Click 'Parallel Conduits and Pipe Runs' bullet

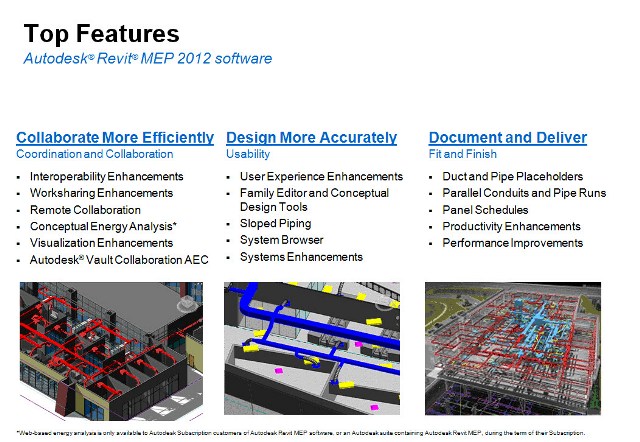tap(524, 193)
